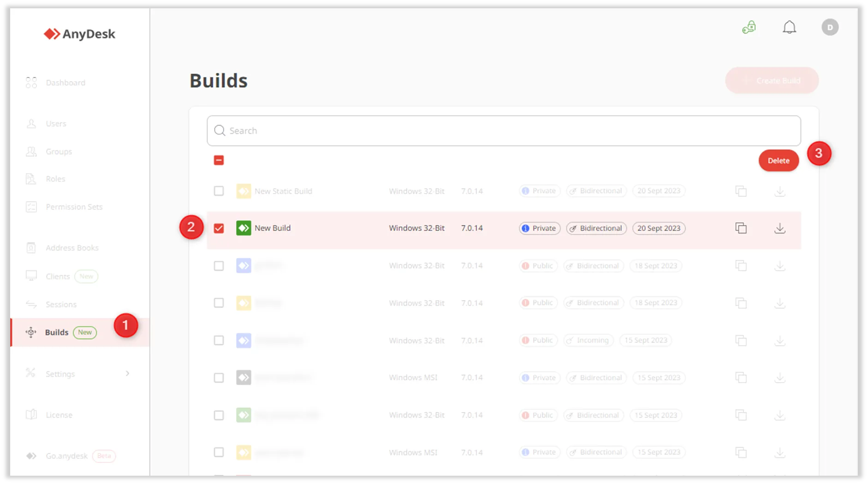Go to Address Books in sidebar

click(72, 248)
